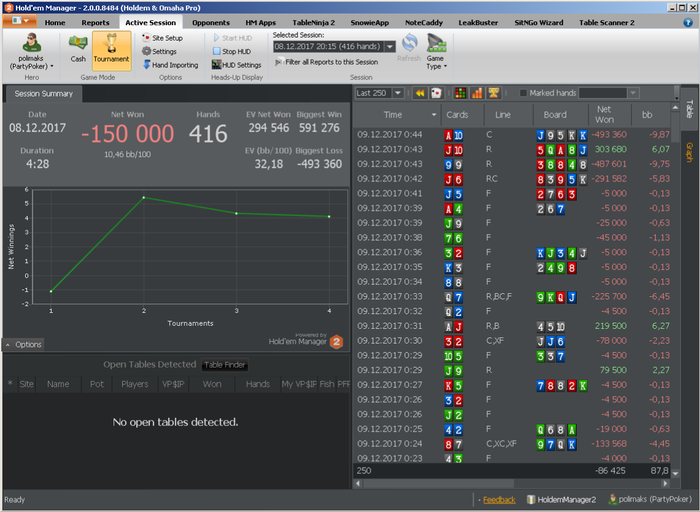Open the Marked hands dropdown
This screenshot has width=700, height=512.
click(633, 93)
